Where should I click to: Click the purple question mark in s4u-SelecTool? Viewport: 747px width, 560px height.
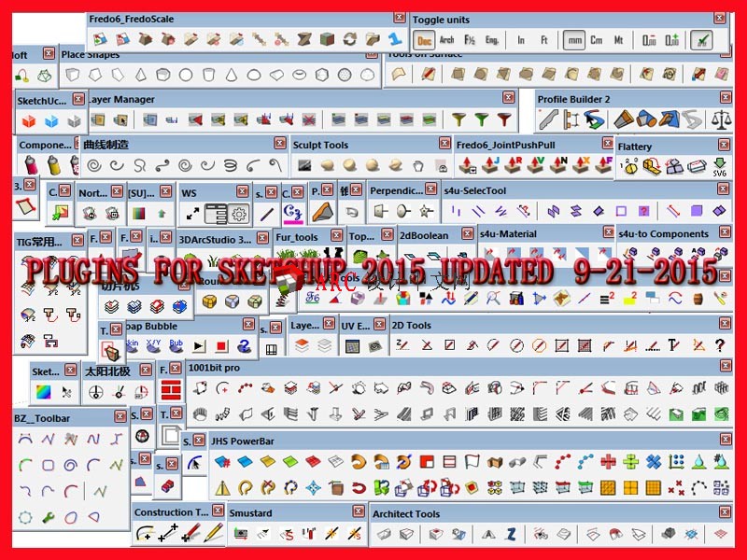tap(643, 211)
